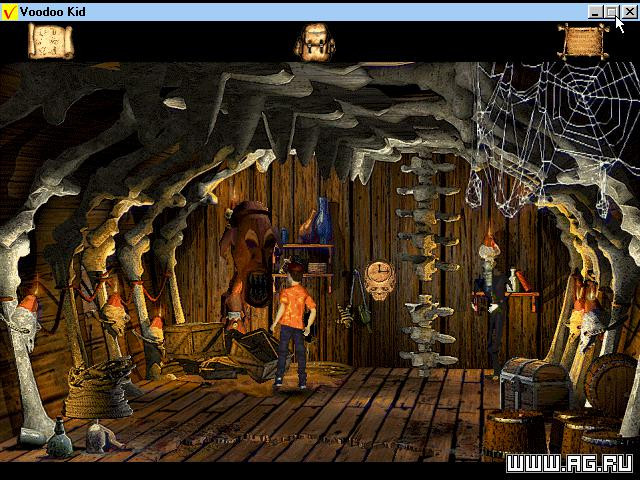Viewport: 640px width, 480px height.
Task: Click the green bottle on the floor
Action: [60, 438]
